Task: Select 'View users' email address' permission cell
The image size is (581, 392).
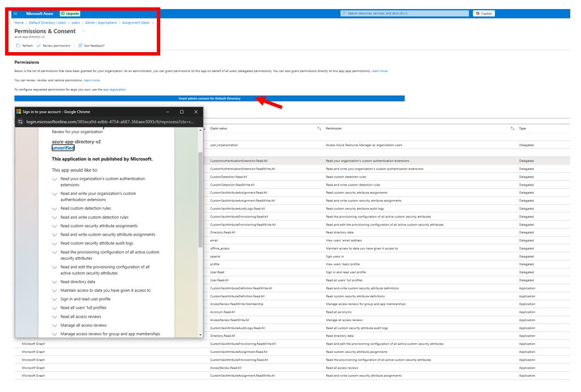Action: pyautogui.click(x=344, y=240)
